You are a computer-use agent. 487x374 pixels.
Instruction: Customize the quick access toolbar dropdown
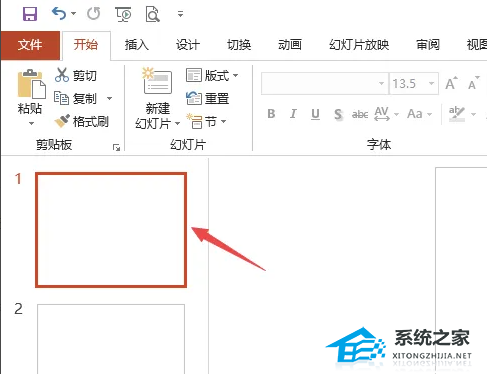[180, 14]
